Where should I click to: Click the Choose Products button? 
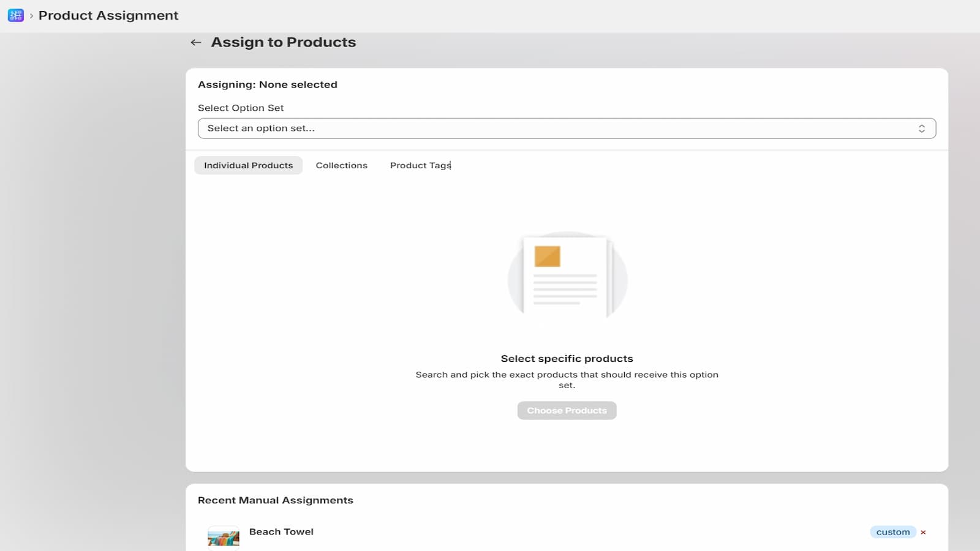click(567, 410)
